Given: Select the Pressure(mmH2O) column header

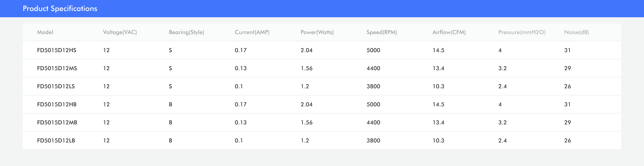Looking at the screenshot, I should pyautogui.click(x=522, y=32).
